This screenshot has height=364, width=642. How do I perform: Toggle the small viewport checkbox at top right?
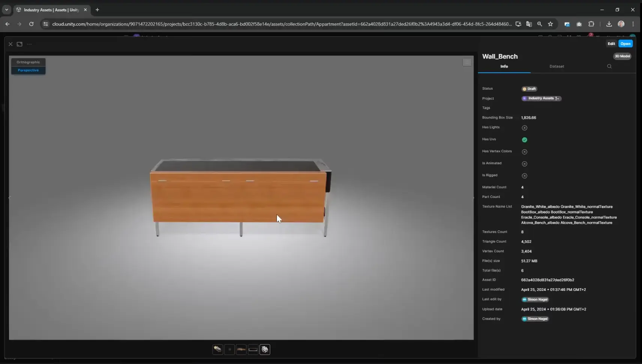click(x=466, y=63)
